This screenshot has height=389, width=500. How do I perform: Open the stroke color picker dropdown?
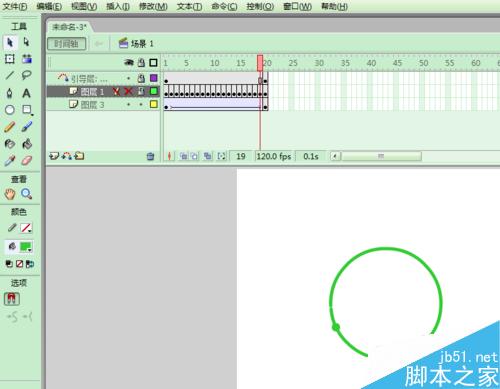point(26,228)
